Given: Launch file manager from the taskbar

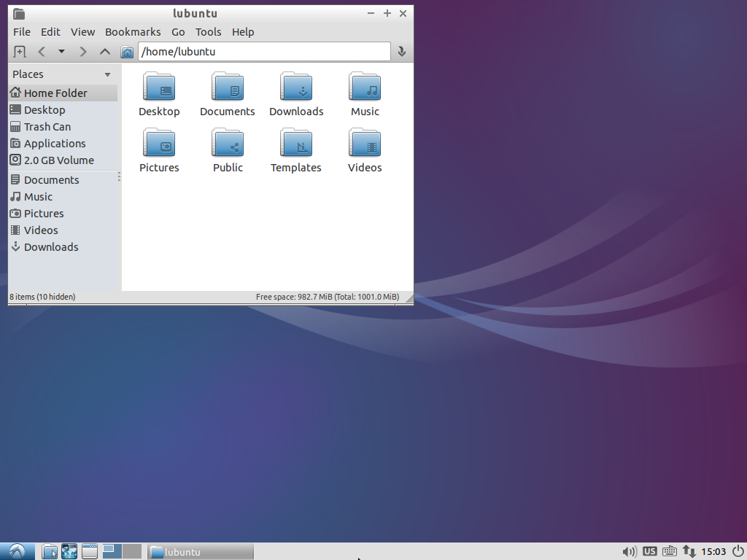Looking at the screenshot, I should coord(50,551).
